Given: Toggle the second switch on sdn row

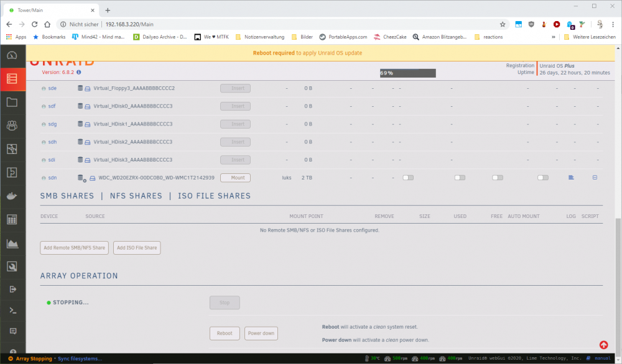Looking at the screenshot, I should 460,178.
